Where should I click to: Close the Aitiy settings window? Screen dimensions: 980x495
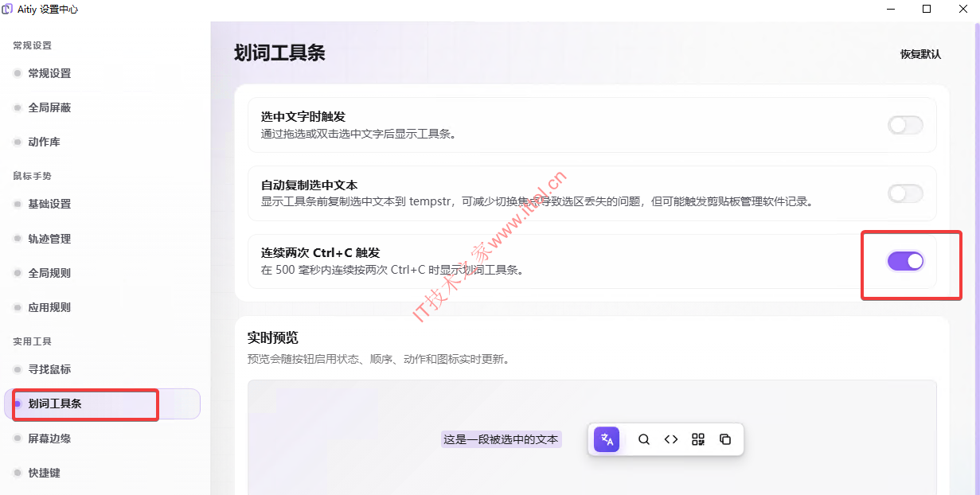(x=962, y=9)
